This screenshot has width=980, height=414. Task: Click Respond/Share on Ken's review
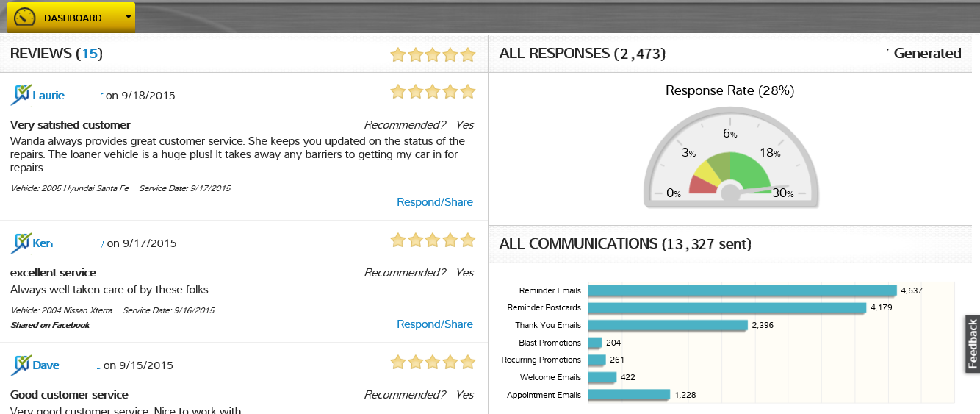(x=435, y=324)
